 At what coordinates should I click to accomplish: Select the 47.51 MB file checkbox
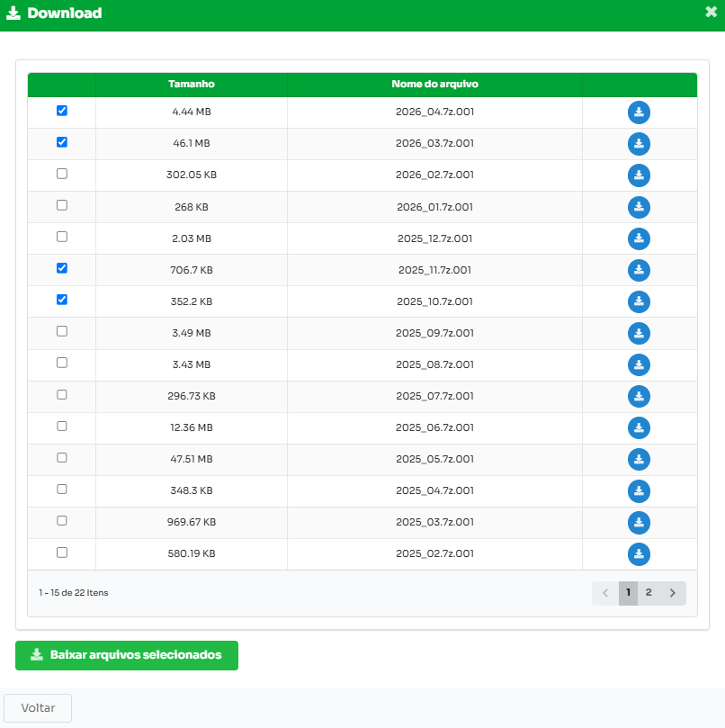tap(62, 458)
